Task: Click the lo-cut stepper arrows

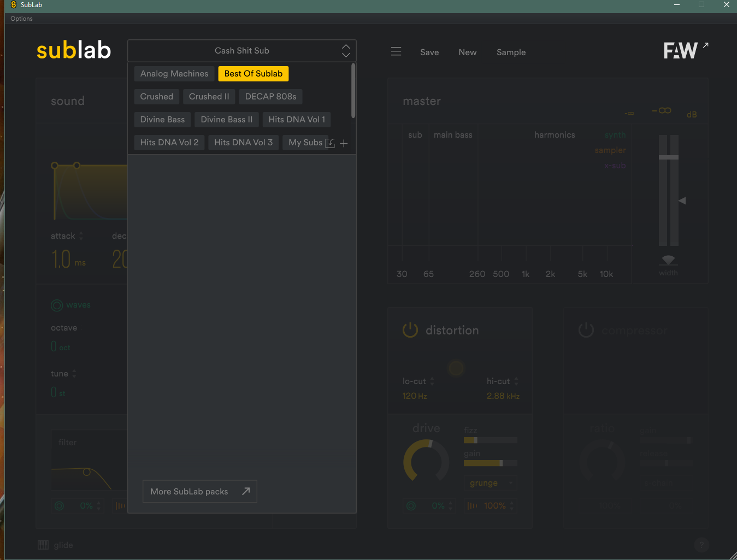Action: click(x=432, y=381)
